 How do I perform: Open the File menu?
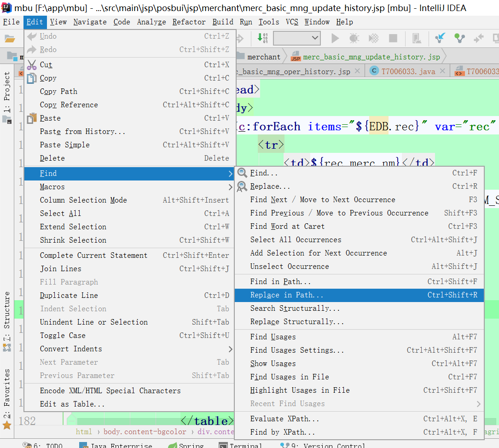coord(12,22)
